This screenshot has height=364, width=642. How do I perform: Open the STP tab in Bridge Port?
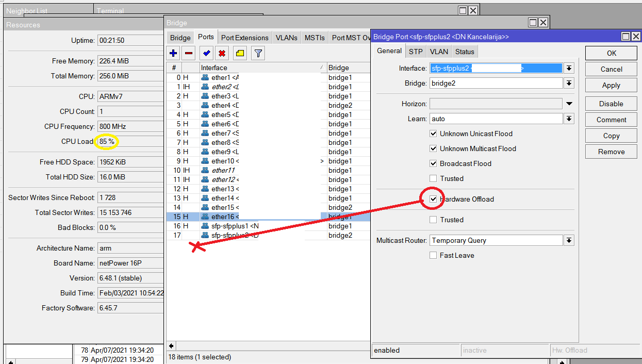416,52
